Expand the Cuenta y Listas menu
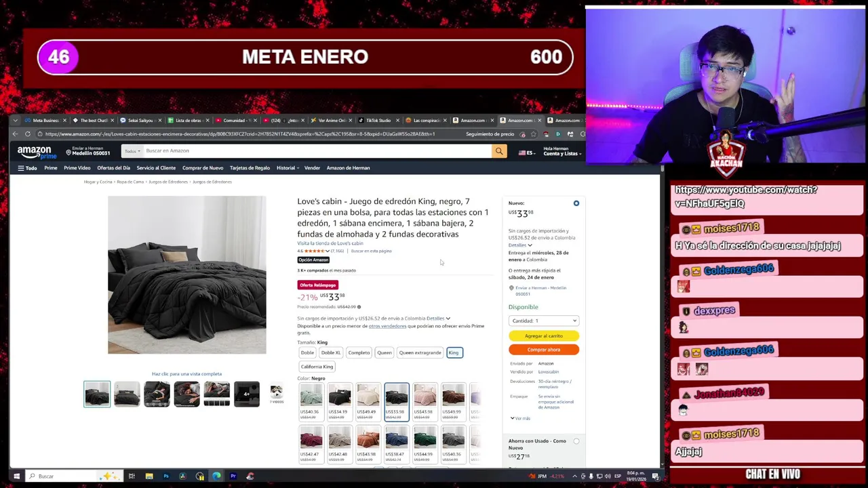The image size is (868, 488). click(x=561, y=151)
